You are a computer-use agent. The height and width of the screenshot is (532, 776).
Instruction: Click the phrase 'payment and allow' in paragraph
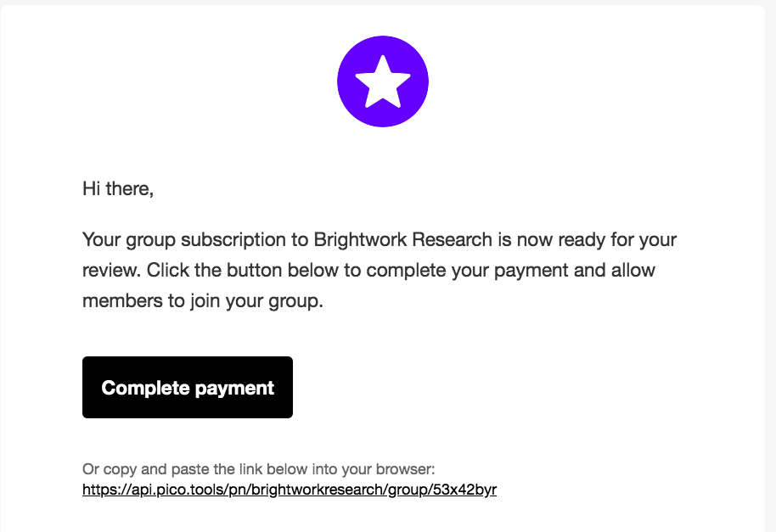point(575,271)
